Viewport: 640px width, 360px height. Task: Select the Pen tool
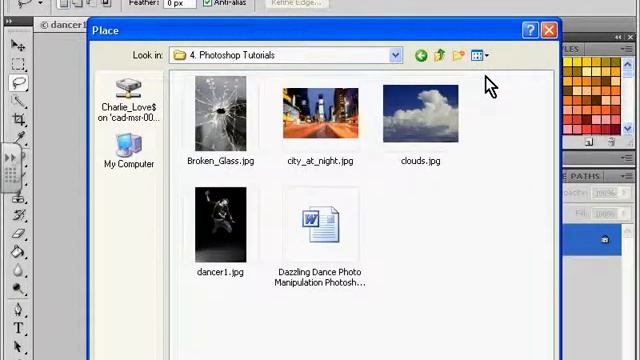[x=18, y=309]
